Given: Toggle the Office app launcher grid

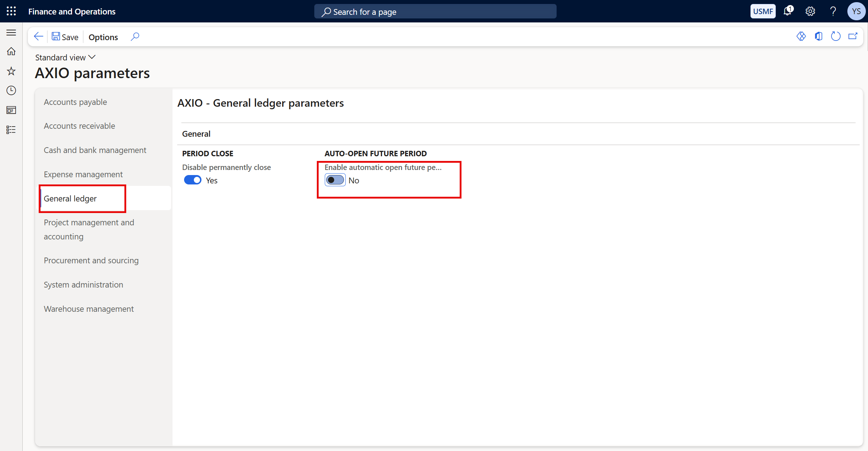Looking at the screenshot, I should 11,11.
